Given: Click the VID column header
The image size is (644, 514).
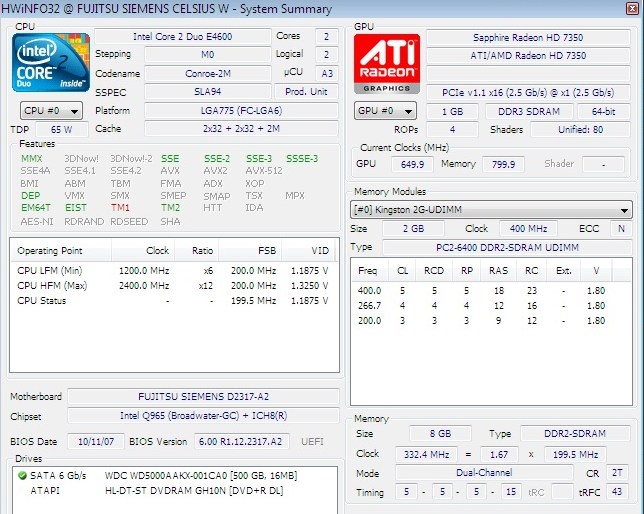Looking at the screenshot, I should coord(308,251).
